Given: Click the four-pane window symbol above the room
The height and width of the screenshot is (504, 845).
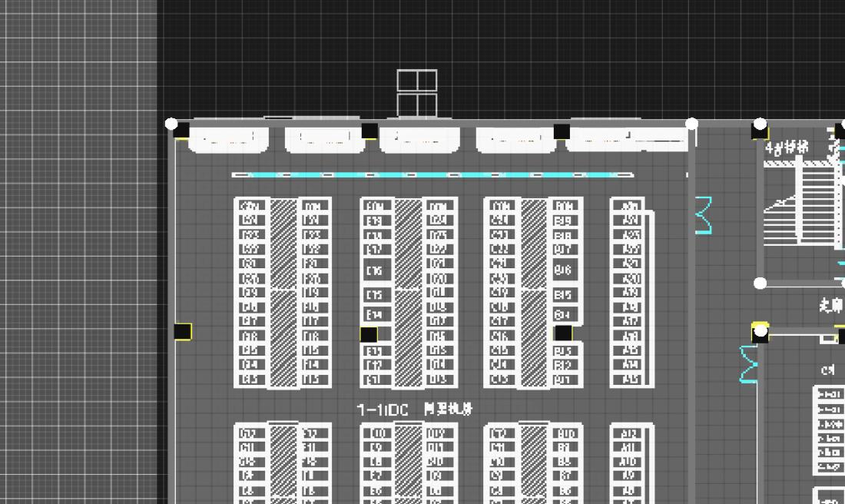Looking at the screenshot, I should point(417,92).
